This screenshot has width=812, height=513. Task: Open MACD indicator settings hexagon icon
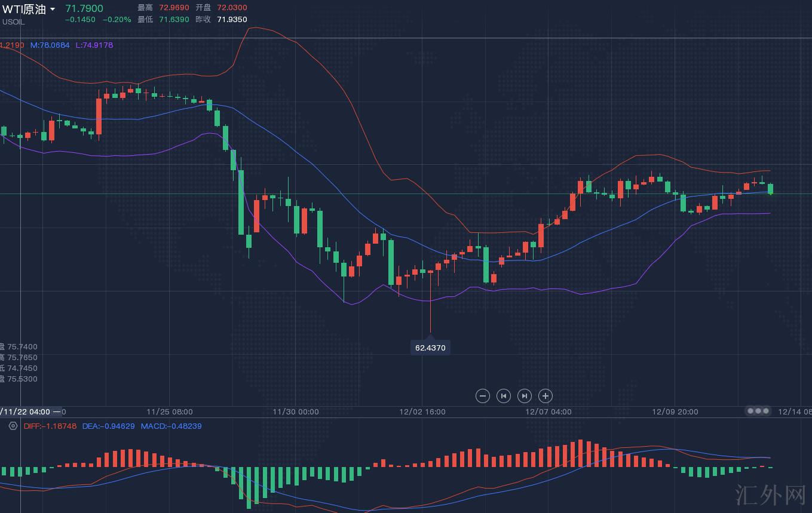[13, 426]
